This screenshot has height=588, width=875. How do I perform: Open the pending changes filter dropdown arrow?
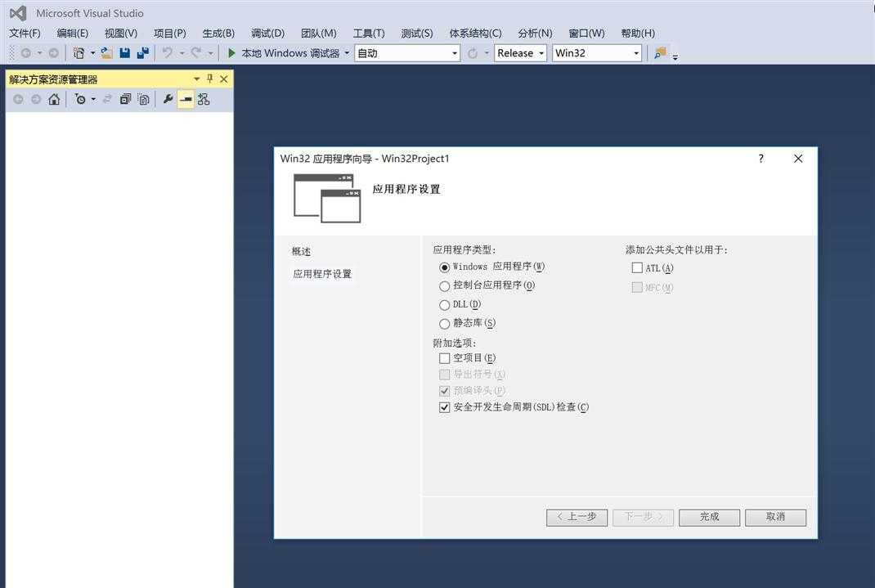tap(93, 99)
